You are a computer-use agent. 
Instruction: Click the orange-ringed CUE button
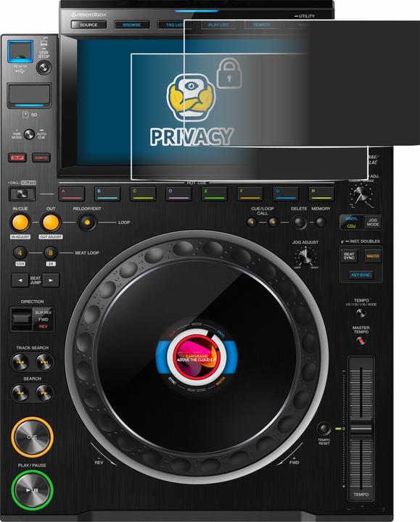pyautogui.click(x=32, y=437)
